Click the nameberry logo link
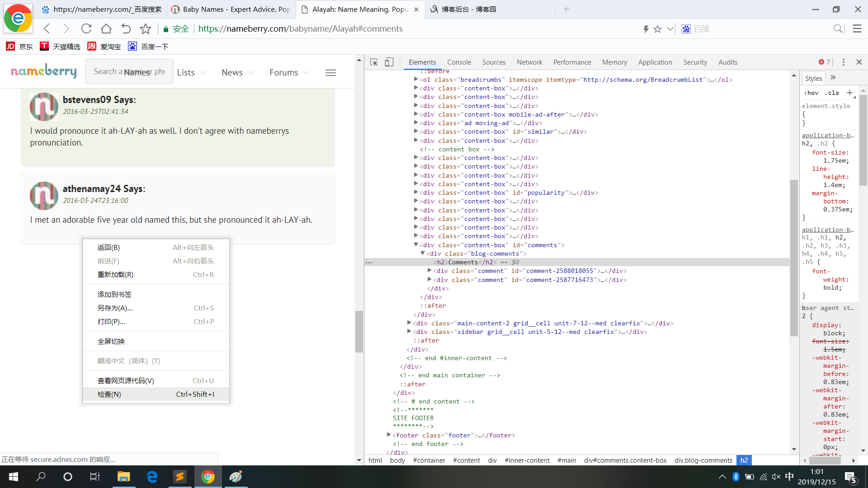The width and height of the screenshot is (868, 488). (x=44, y=71)
